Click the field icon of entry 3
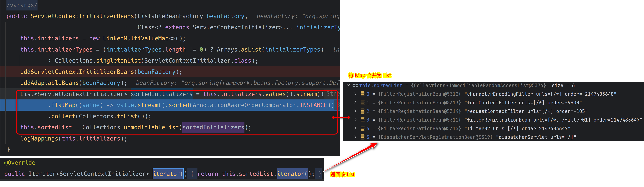This screenshot has width=644, height=187. [362, 120]
